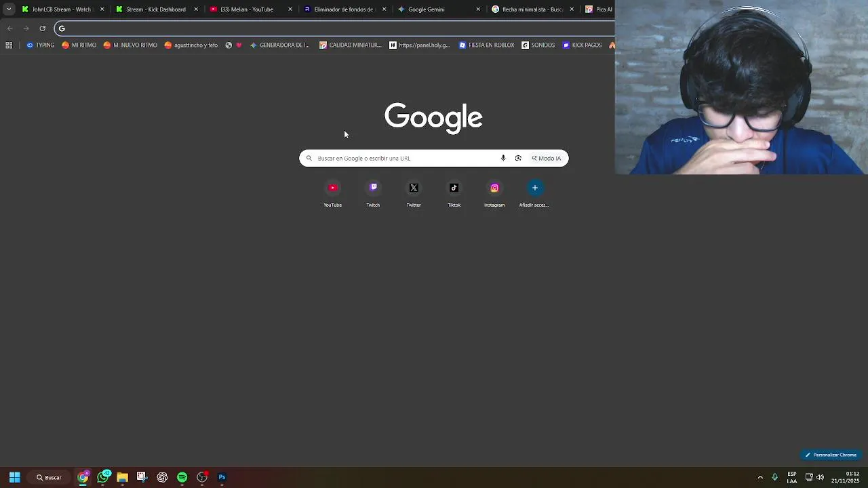Open the globe icon bookmark
This screenshot has width=868, height=488.
click(229, 45)
